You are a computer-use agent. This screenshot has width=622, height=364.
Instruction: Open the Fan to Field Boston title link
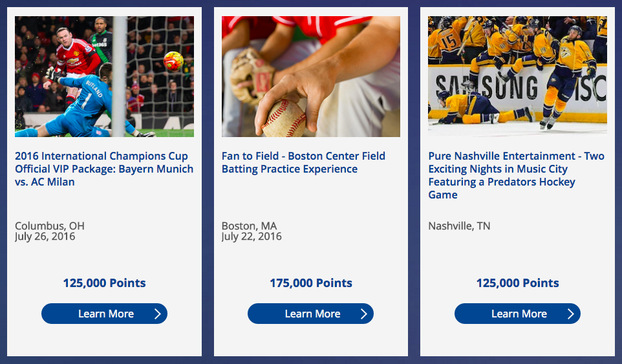click(303, 162)
